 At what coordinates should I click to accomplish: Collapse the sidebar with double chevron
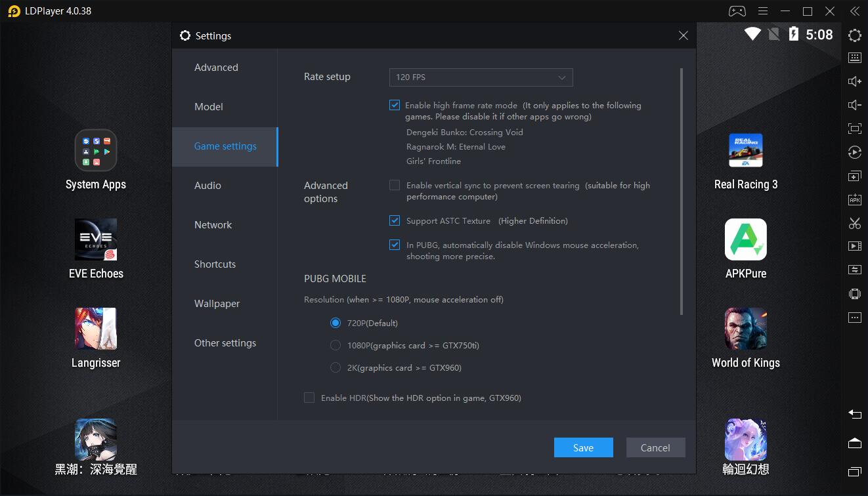854,11
